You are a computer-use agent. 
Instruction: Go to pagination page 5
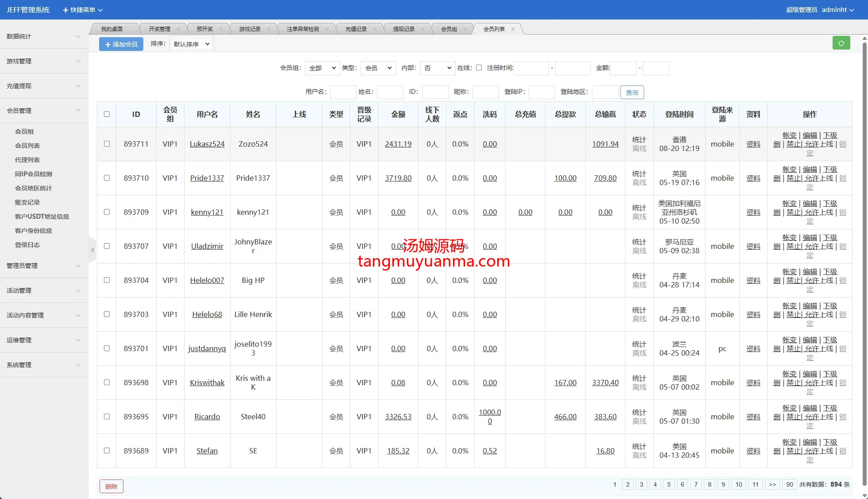(668, 484)
